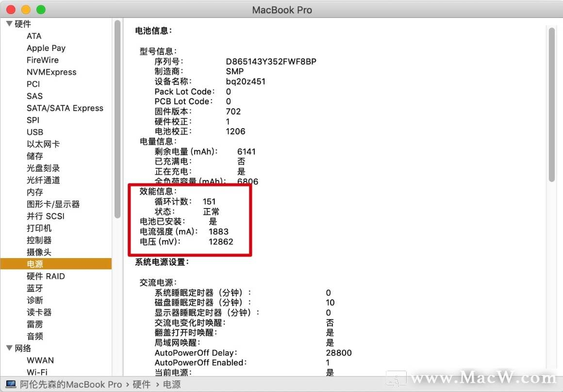
Task: Close the MacBook Pro window
Action: click(11, 10)
